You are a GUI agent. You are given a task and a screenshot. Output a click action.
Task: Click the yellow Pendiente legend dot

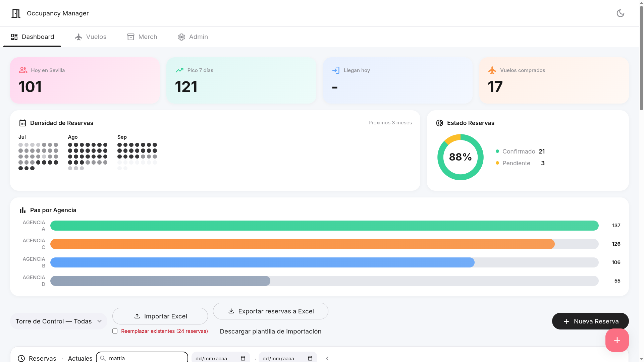pos(497,163)
